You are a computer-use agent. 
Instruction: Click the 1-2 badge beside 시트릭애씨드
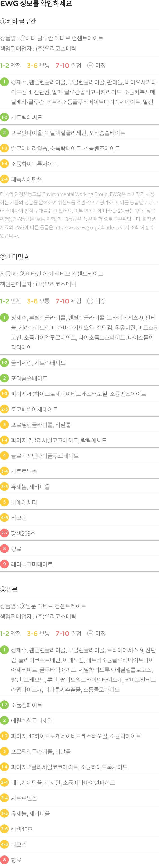(4, 117)
